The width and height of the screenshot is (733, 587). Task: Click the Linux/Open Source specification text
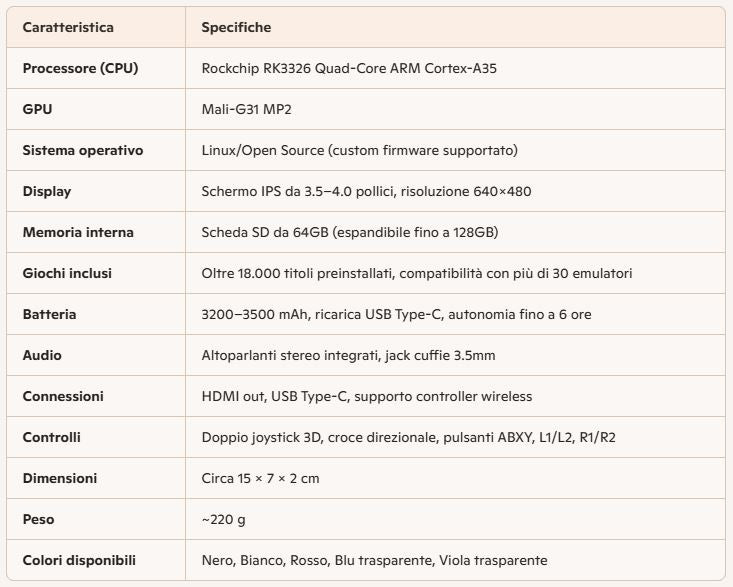point(359,151)
